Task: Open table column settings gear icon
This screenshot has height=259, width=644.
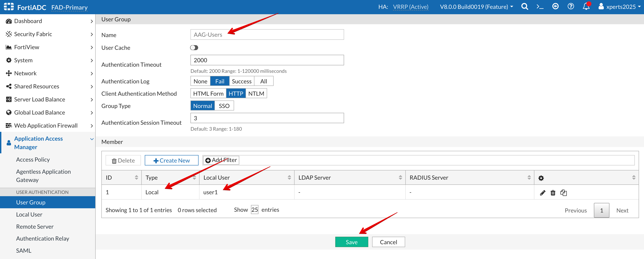Action: (x=541, y=178)
